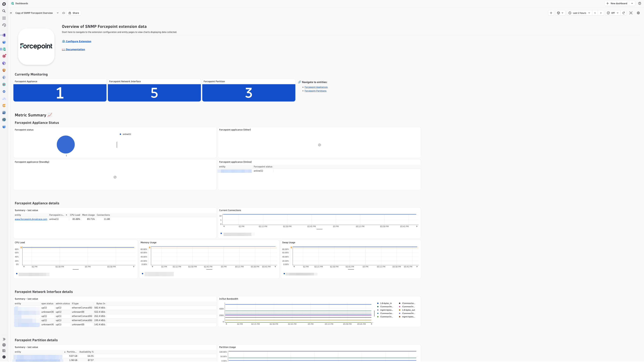Pan CPU Load chart right with arrow
Image resolution: width=644 pixels, height=362 pixels.
(x=134, y=267)
